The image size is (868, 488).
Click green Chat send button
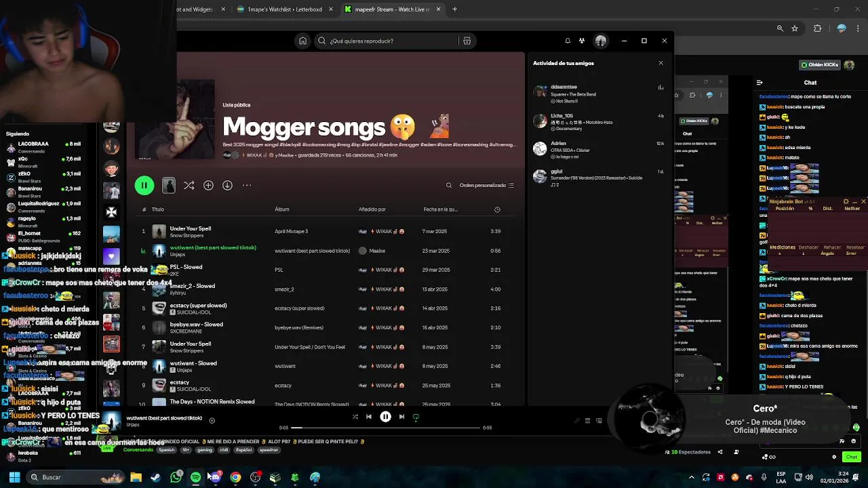click(852, 457)
